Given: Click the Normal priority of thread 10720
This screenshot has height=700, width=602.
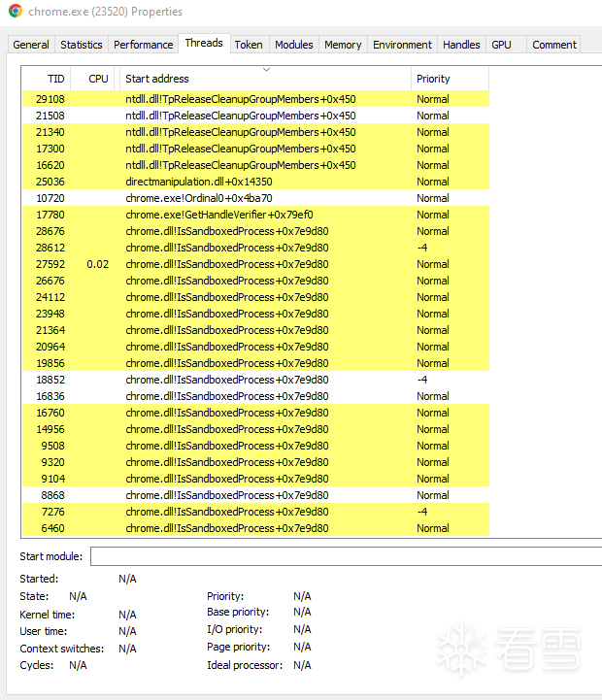Looking at the screenshot, I should point(433,198).
